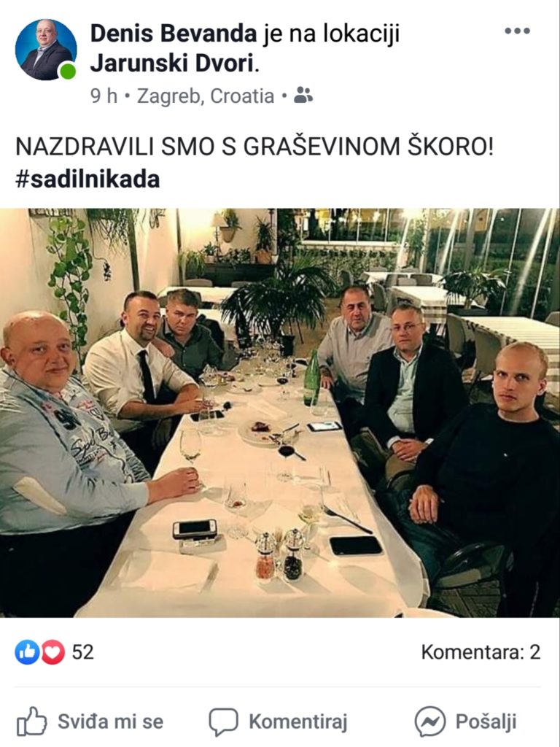Click the profile picture avatar
Image resolution: width=560 pixels, height=747 pixels.
click(x=46, y=50)
